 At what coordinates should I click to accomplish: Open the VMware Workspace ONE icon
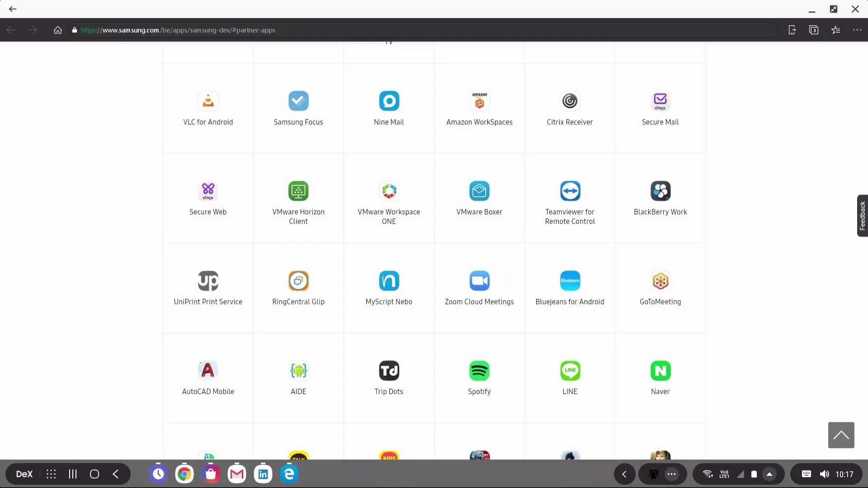(x=389, y=191)
